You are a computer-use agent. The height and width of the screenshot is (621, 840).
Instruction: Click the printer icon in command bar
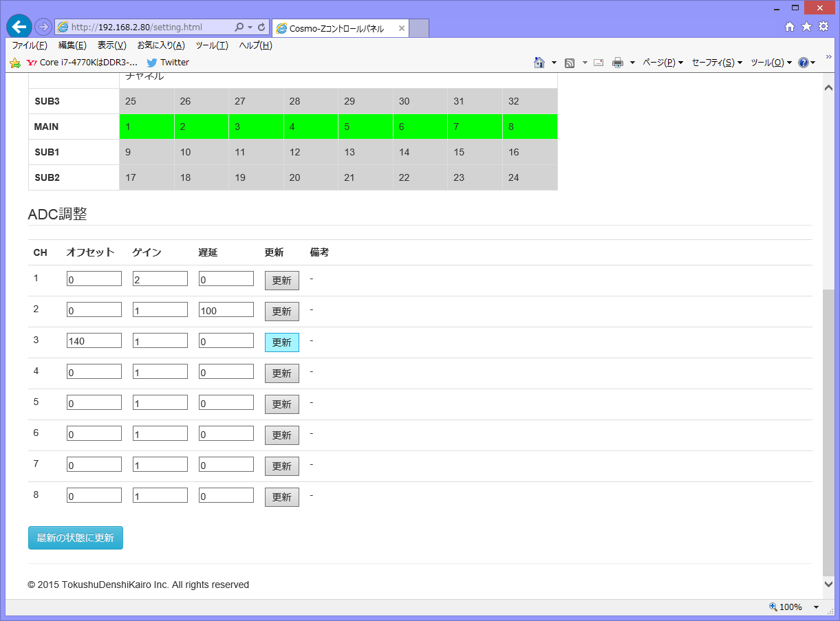tap(618, 63)
